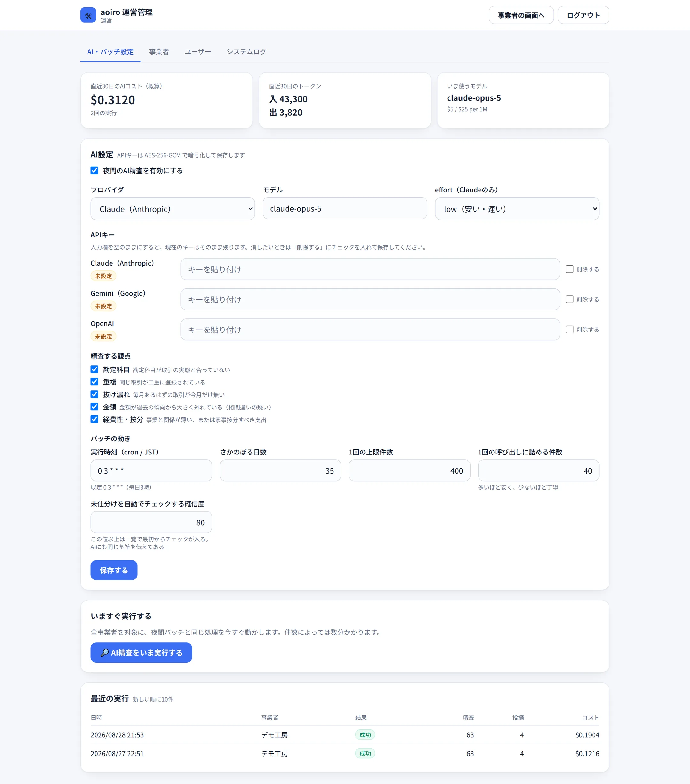690x784 pixels.
Task: Click the 指摘 column header
Action: (518, 718)
